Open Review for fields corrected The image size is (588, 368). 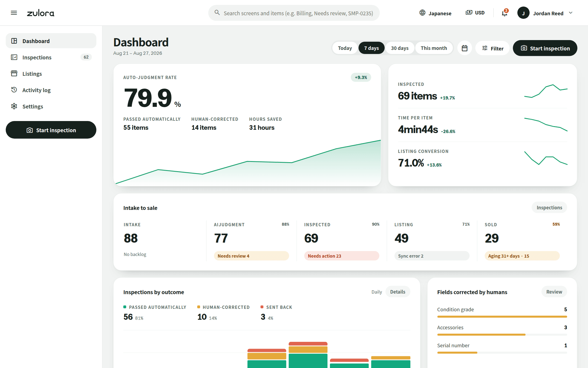(554, 292)
